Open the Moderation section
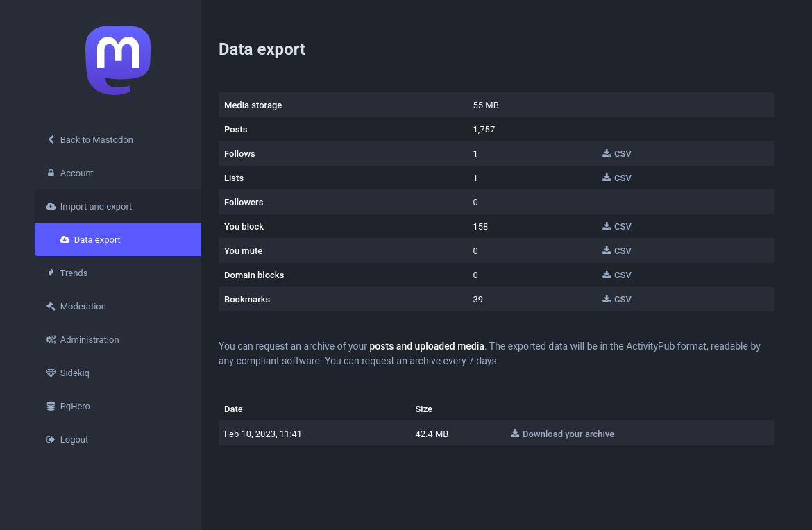The image size is (812, 530). coord(117,306)
